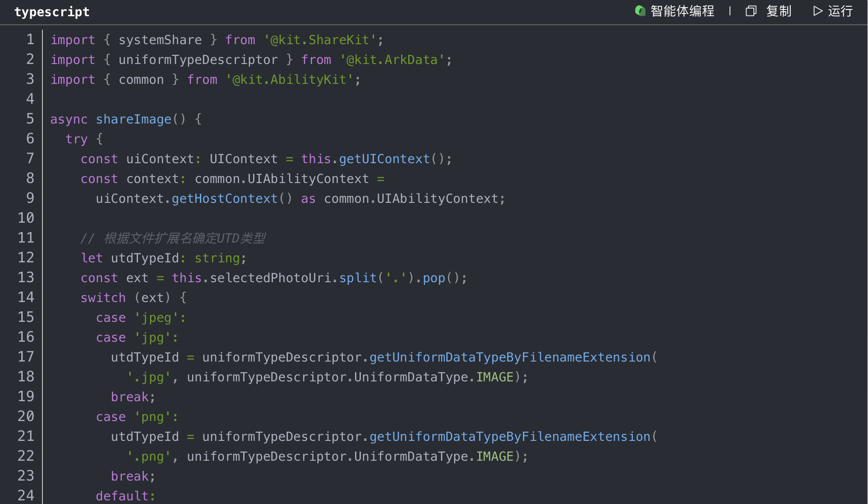
Task: Click '@kit.ArkData' import string
Action: (x=392, y=60)
